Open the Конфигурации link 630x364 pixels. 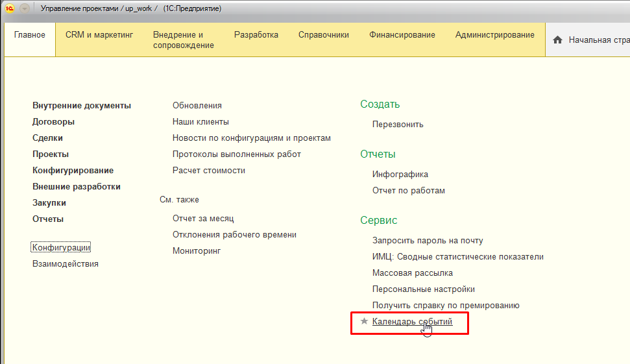(61, 247)
